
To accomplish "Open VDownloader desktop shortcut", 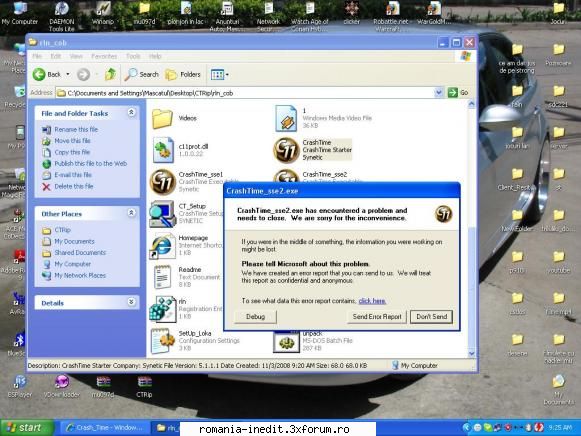I will 62,386.
